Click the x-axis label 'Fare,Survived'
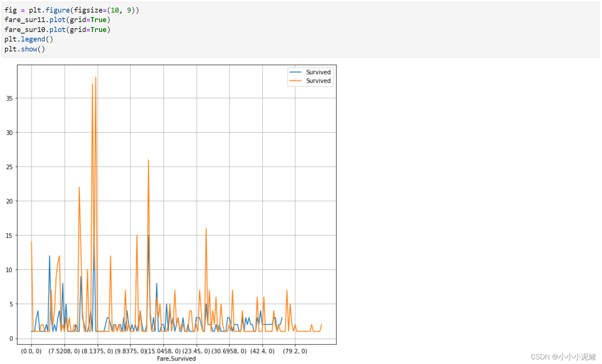 [x=176, y=359]
